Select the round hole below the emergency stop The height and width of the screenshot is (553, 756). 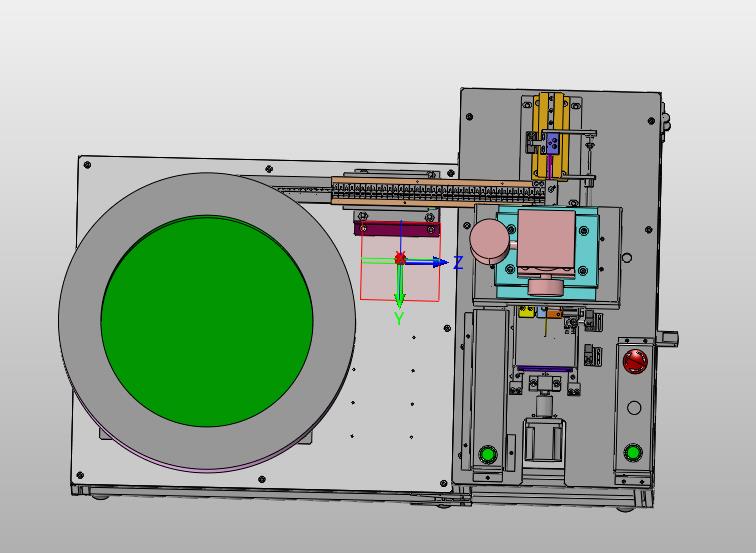click(634, 408)
